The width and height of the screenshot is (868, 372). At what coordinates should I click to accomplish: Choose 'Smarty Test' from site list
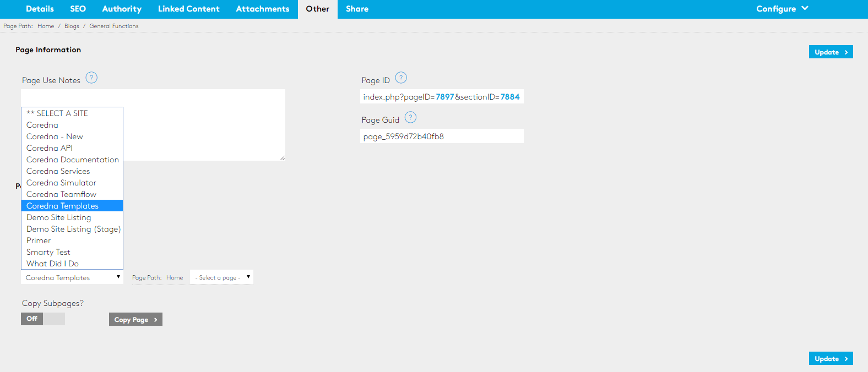click(x=72, y=252)
